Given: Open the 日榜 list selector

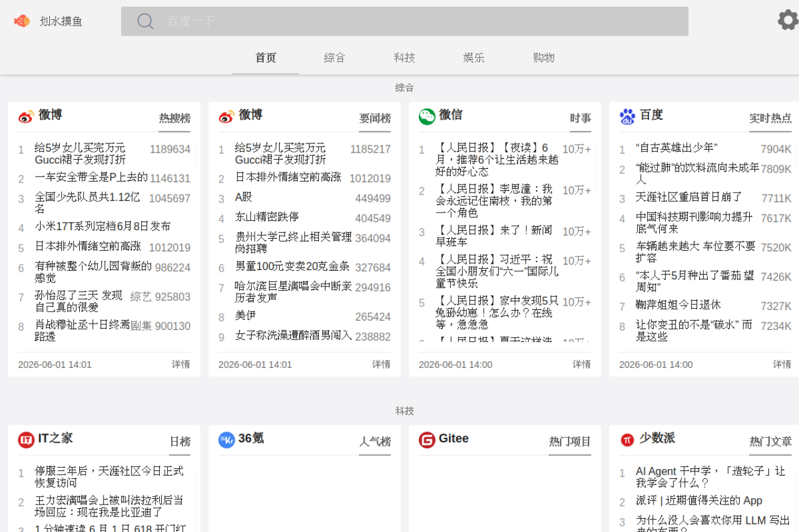Looking at the screenshot, I should 180,442.
